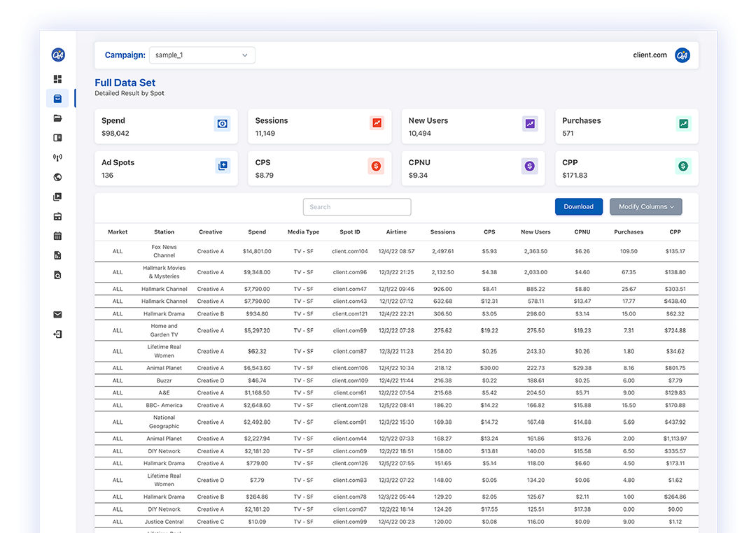The width and height of the screenshot is (756, 533).
Task: Click the logout icon in the sidebar
Action: point(57,334)
